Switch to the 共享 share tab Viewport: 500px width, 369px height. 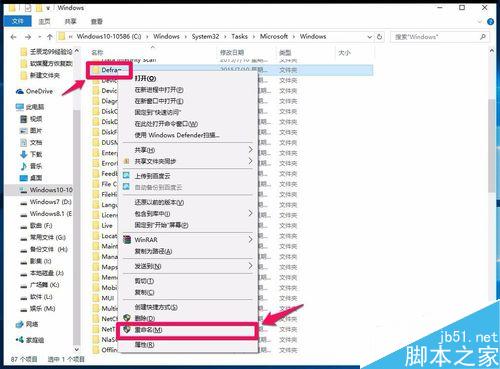pos(70,22)
